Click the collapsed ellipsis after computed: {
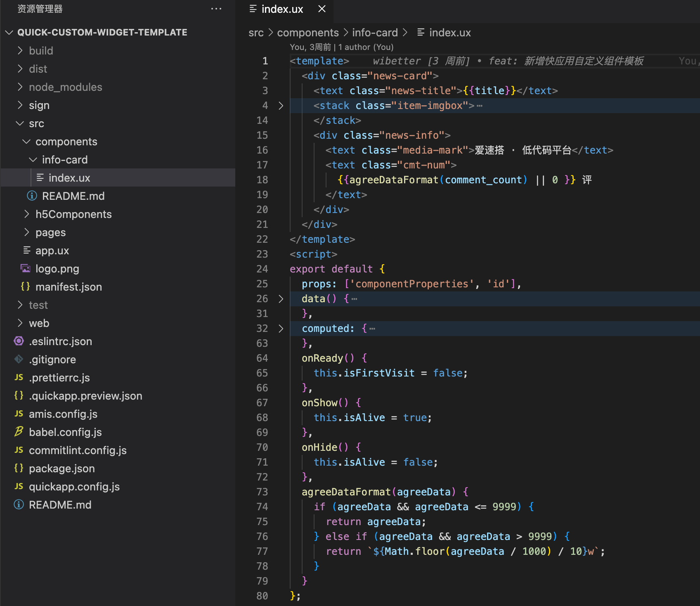This screenshot has width=700, height=606. click(372, 329)
